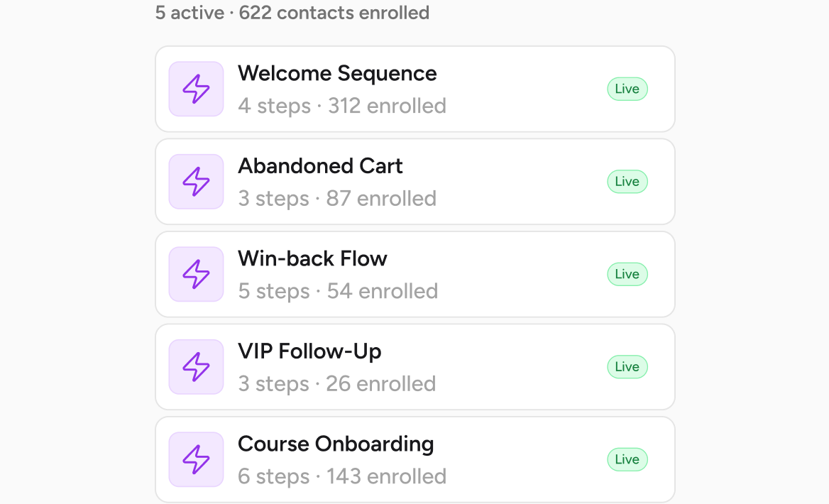
Task: Open the VIP Follow-Up title
Action: coord(309,351)
